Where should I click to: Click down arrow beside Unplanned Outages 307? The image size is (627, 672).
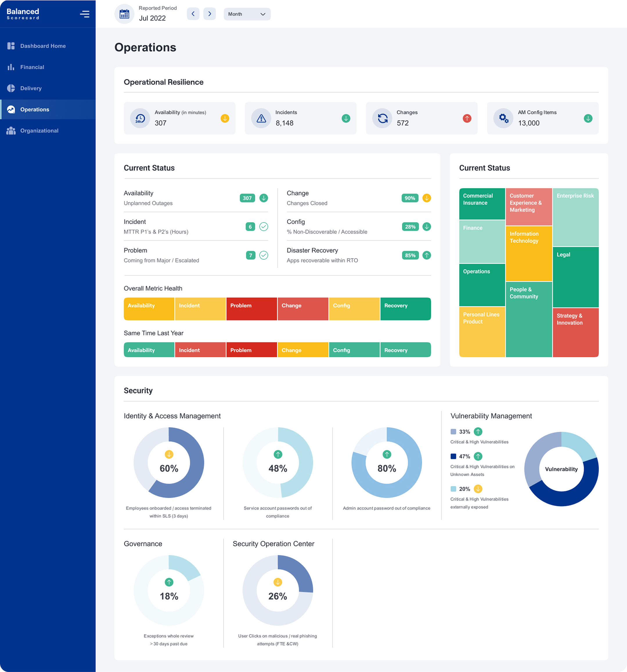click(264, 198)
